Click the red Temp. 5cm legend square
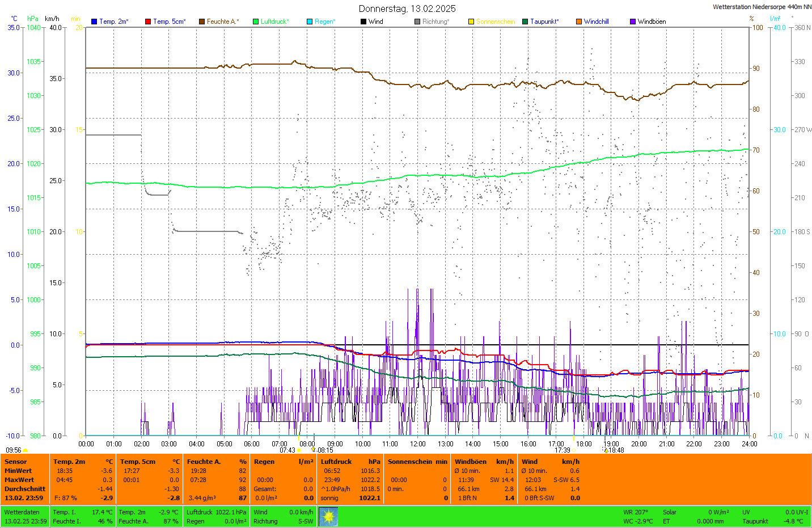 [x=148, y=22]
